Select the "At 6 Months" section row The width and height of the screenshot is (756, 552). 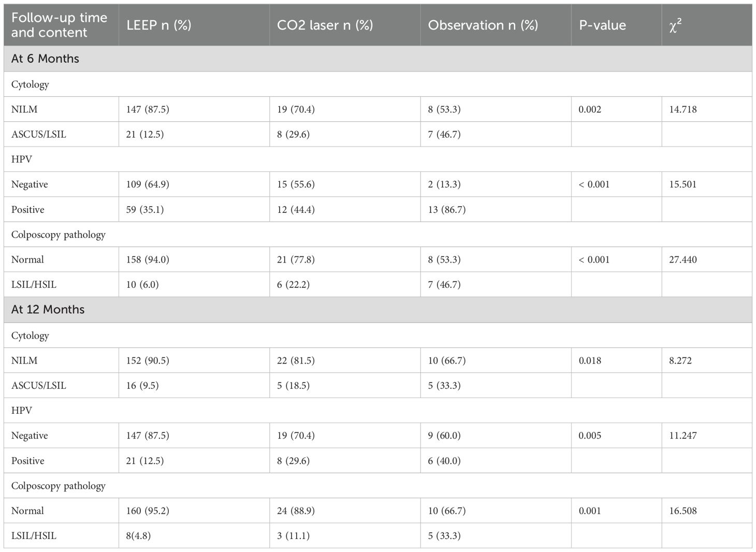pyautogui.click(x=46, y=59)
